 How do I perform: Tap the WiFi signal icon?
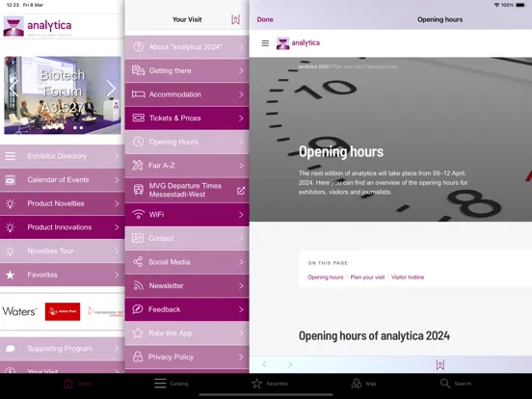tap(138, 214)
